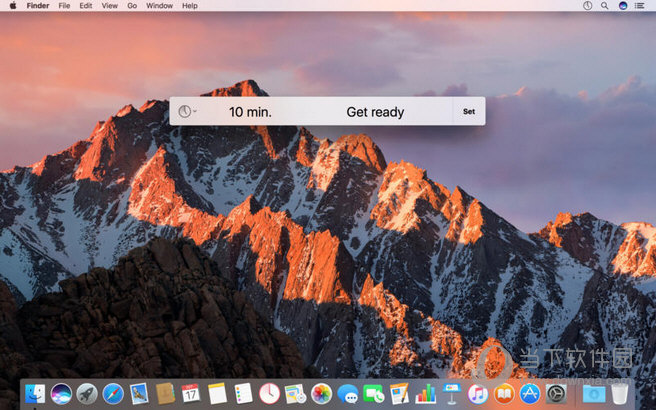Screen dimensions: 656x410
Task: Open iBooks from the Dock
Action: pos(504,394)
